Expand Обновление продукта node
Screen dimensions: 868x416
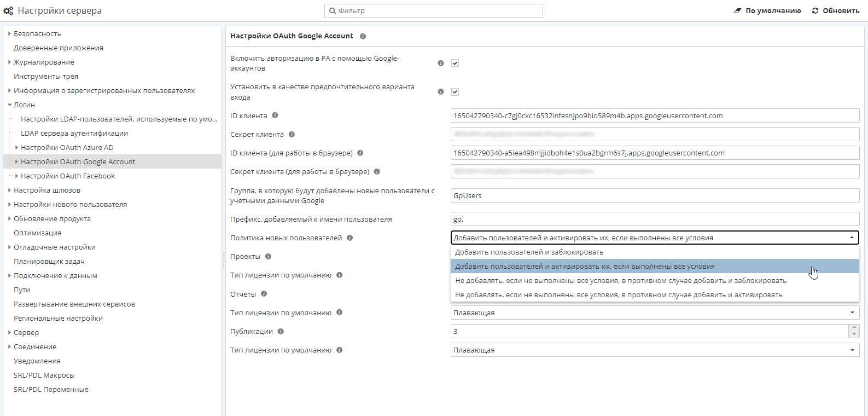pos(9,219)
